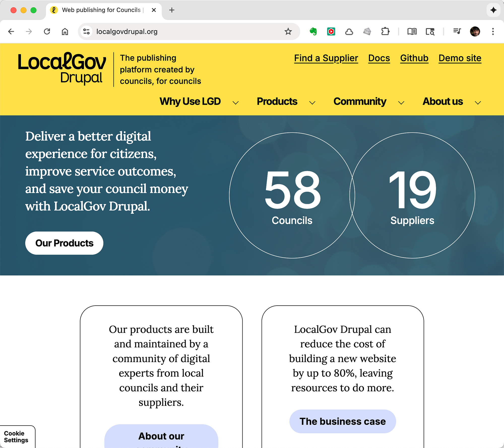Open the cloud extension icon
Image resolution: width=504 pixels, height=448 pixels.
tap(349, 32)
